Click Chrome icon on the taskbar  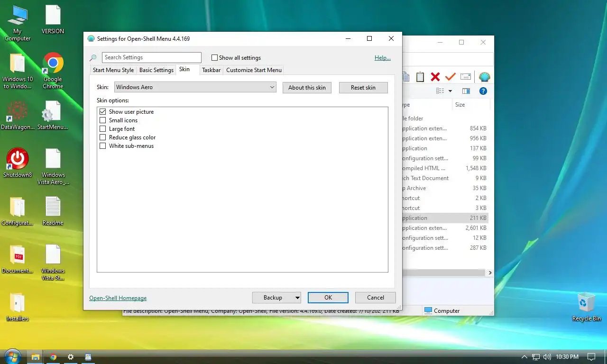point(53,357)
